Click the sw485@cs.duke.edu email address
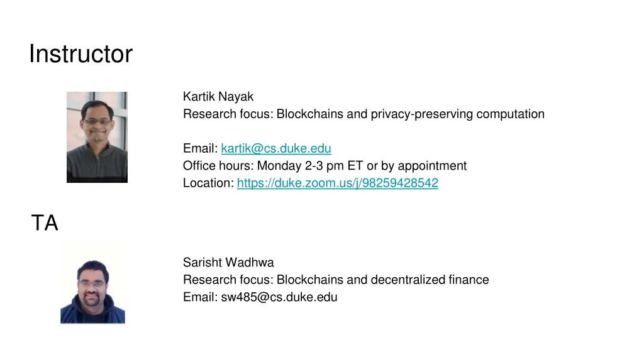Viewport: 644px width, 362px height. click(x=279, y=297)
